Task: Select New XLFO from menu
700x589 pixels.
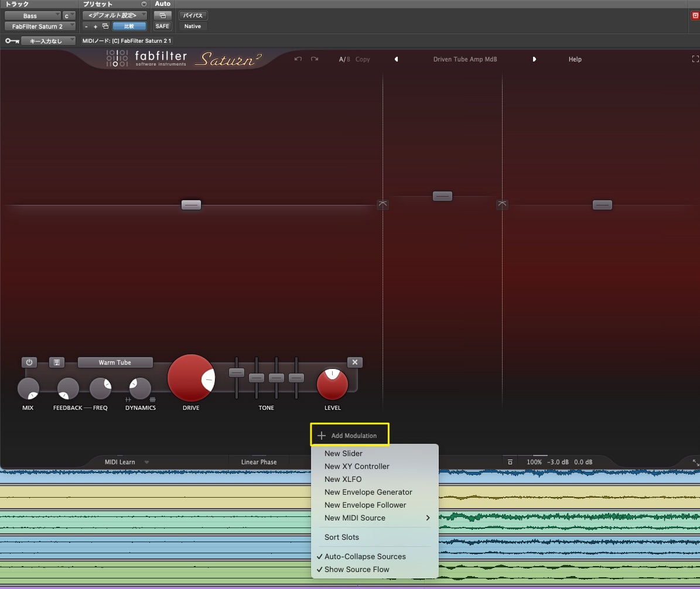Action: [343, 479]
